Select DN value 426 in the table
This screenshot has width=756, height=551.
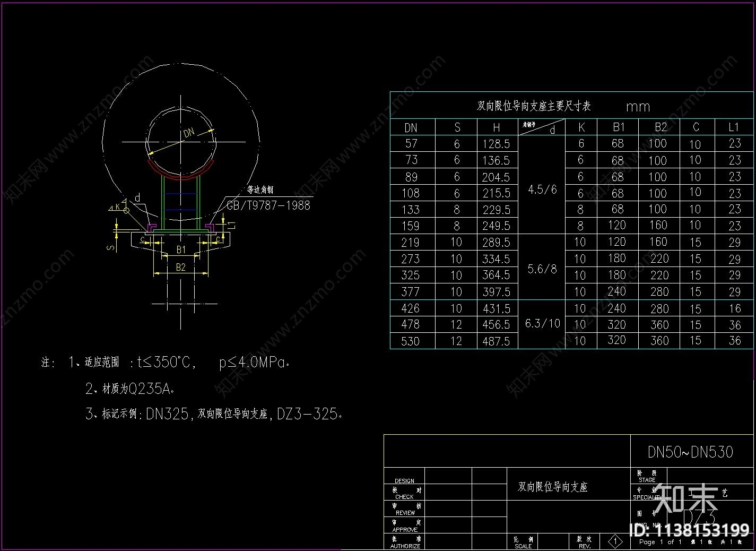coord(411,308)
